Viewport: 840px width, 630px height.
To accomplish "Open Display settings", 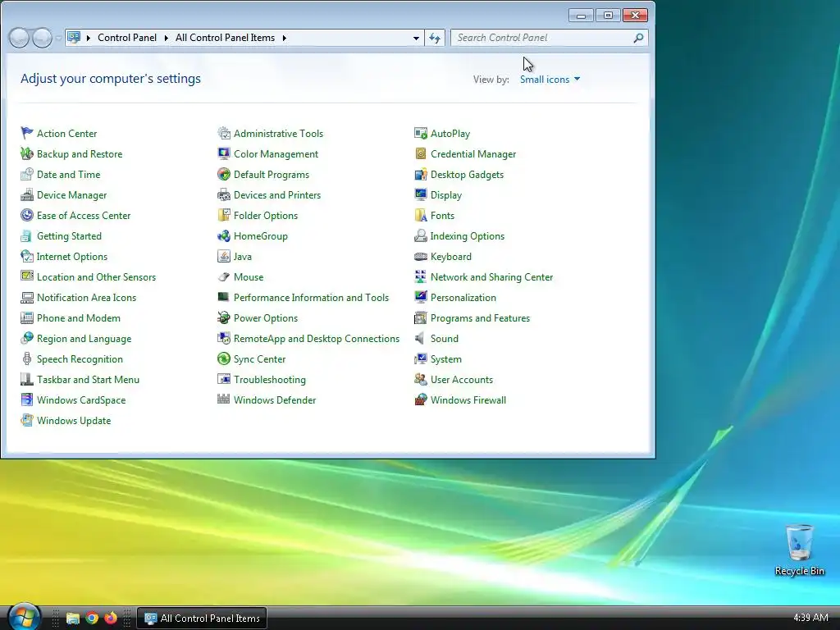I will (446, 194).
